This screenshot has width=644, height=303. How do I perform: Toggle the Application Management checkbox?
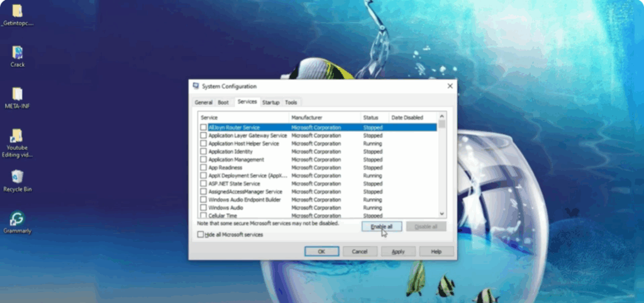203,160
